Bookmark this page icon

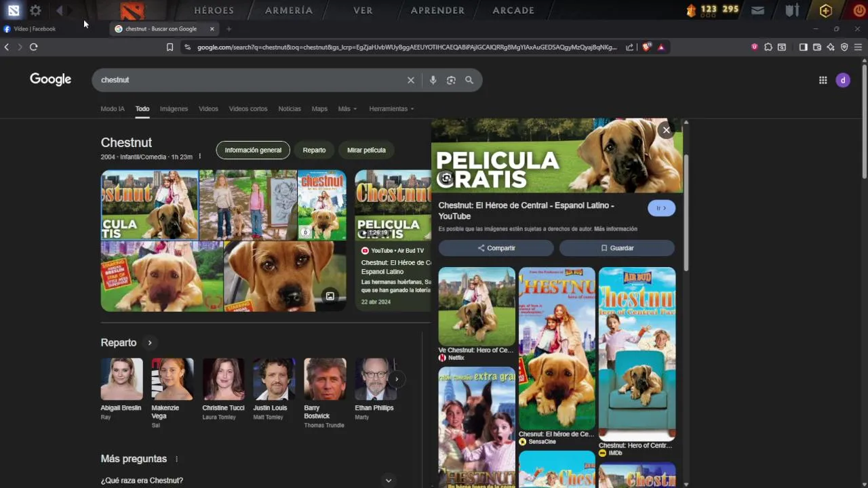coord(170,47)
